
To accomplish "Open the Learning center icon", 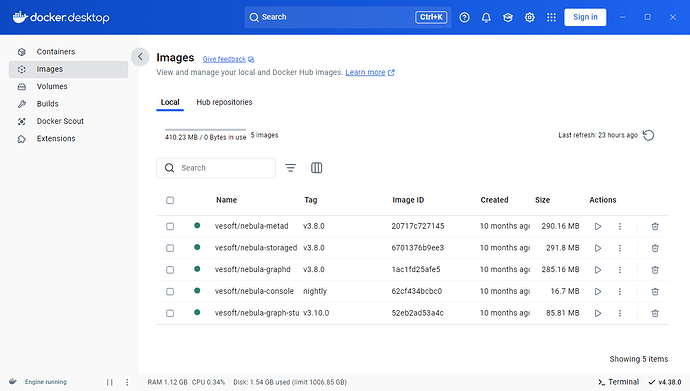I will coord(508,17).
